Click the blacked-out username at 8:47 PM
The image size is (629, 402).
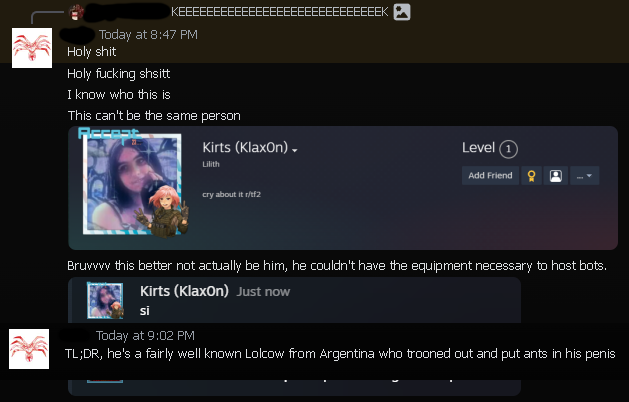pos(77,35)
